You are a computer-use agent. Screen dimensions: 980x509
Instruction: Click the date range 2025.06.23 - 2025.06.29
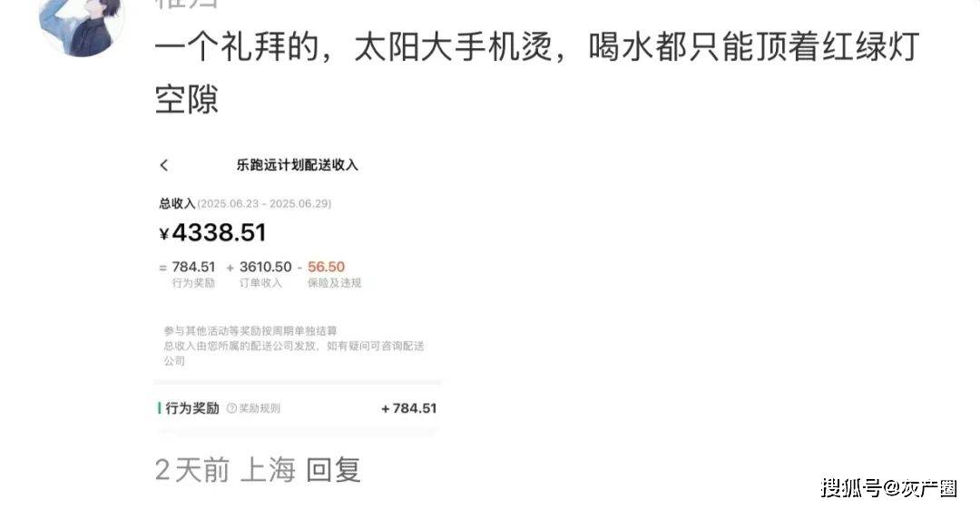[264, 203]
